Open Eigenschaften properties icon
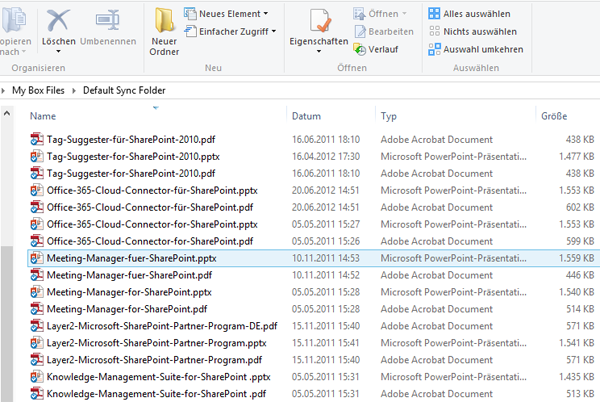 pyautogui.click(x=318, y=24)
